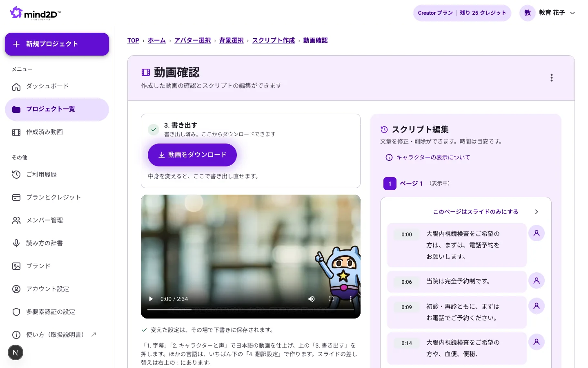
Task: Go to メンバー管理
Action: click(x=57, y=221)
